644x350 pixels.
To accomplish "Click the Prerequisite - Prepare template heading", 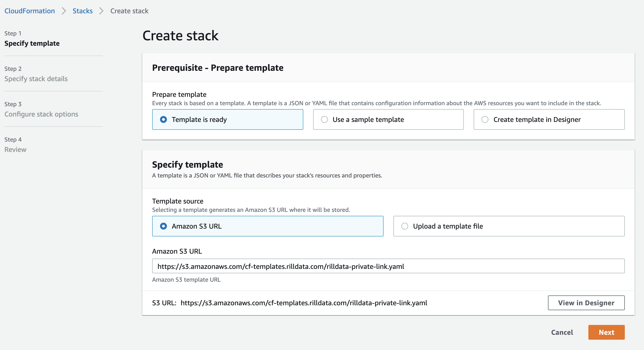I will tap(218, 68).
